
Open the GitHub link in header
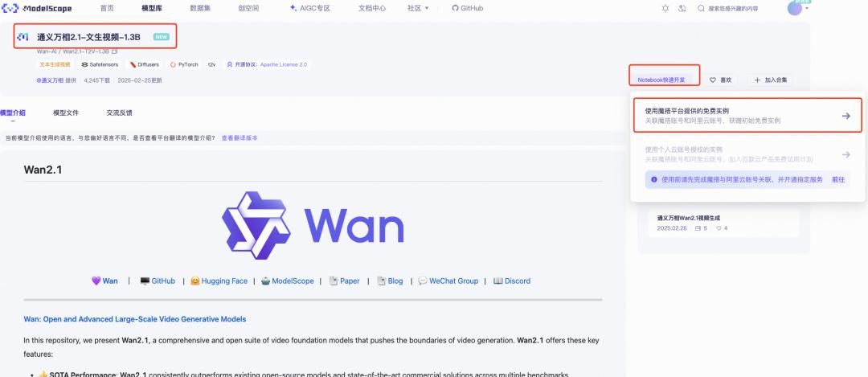pyautogui.click(x=468, y=8)
